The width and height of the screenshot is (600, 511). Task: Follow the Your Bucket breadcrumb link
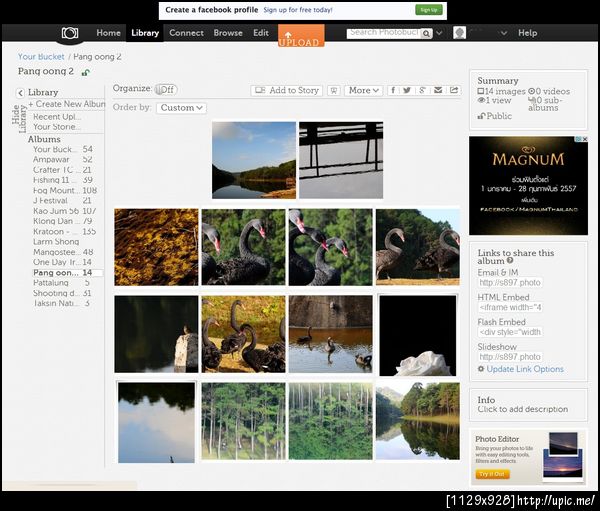pos(41,57)
